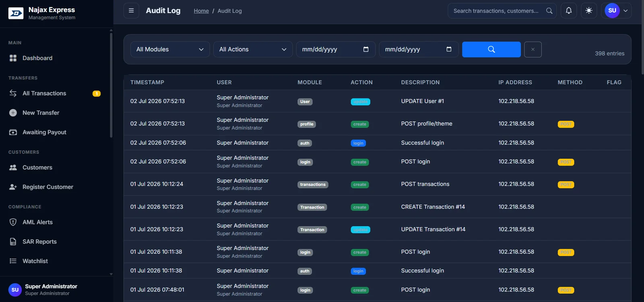Click the User module badge
Viewport: 644px width, 302px height.
[305, 102]
